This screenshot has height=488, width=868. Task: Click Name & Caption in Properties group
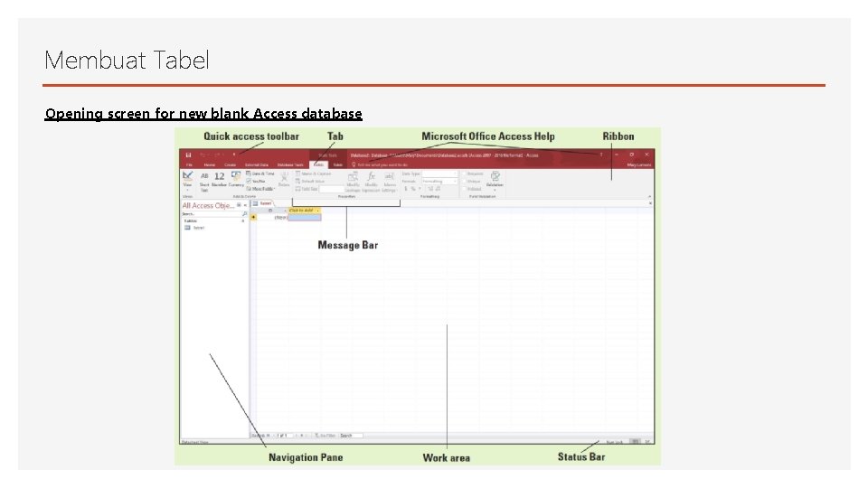point(314,174)
